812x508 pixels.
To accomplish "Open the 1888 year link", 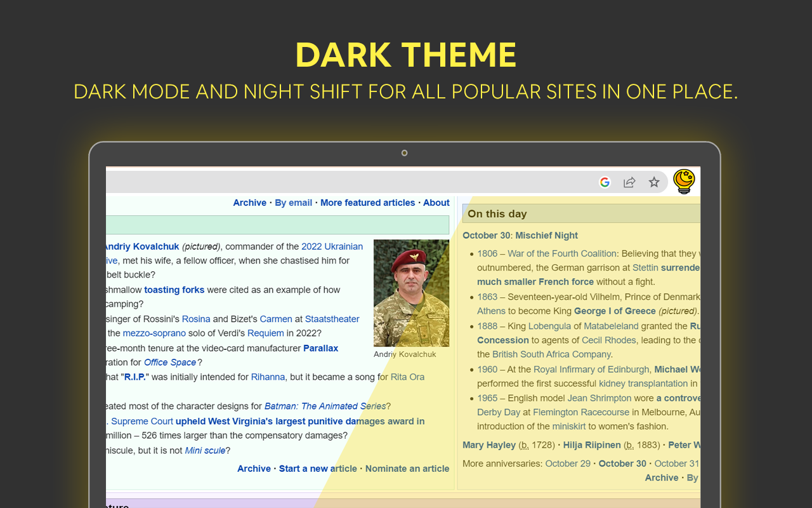I will [x=487, y=326].
